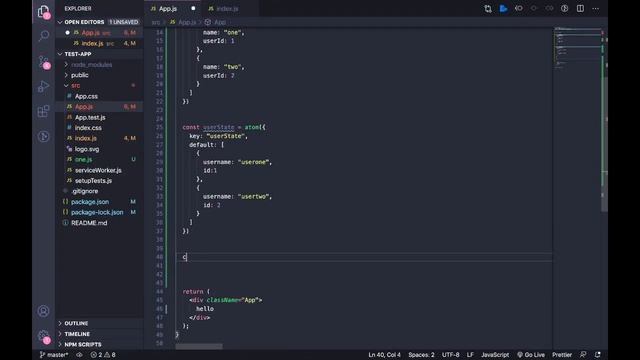
Task: Split the editor to the right
Action: click(580, 9)
